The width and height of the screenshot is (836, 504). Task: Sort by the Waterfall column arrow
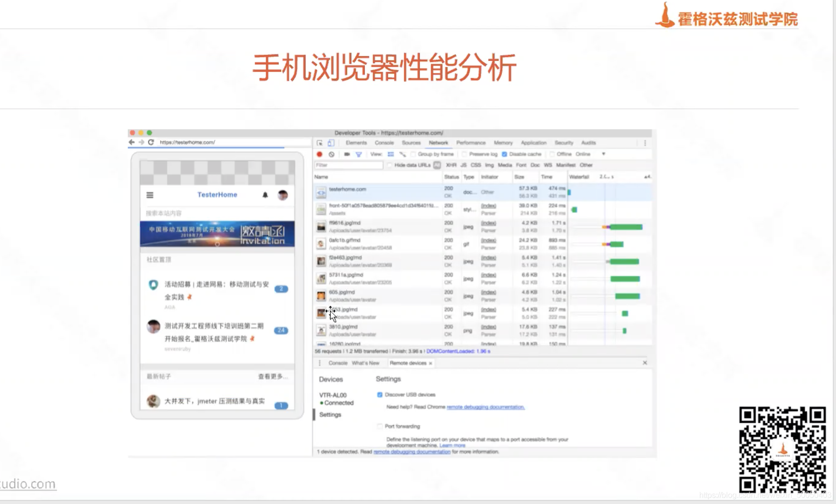point(647,177)
